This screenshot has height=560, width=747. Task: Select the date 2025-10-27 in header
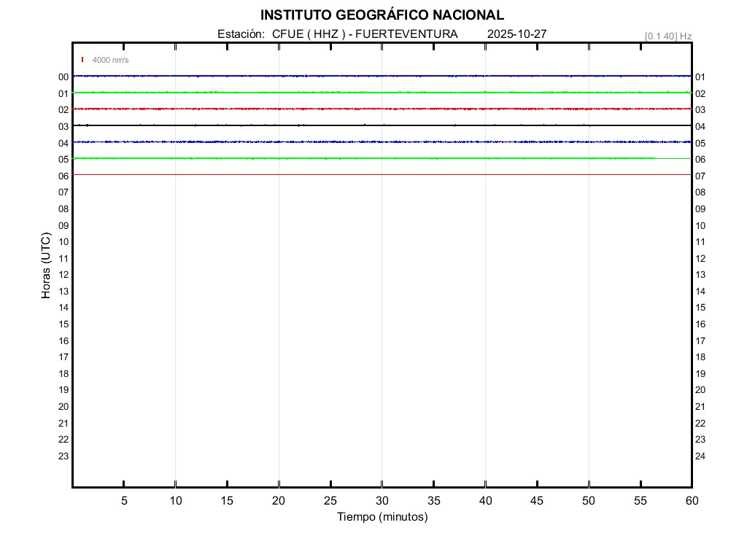pos(516,34)
